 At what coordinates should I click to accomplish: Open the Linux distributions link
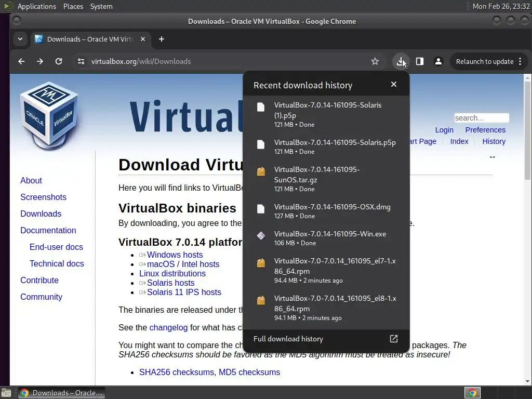click(x=172, y=273)
